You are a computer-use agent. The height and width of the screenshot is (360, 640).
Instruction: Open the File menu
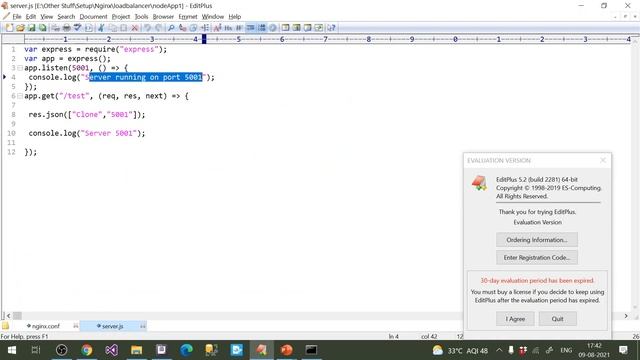[x=17, y=17]
